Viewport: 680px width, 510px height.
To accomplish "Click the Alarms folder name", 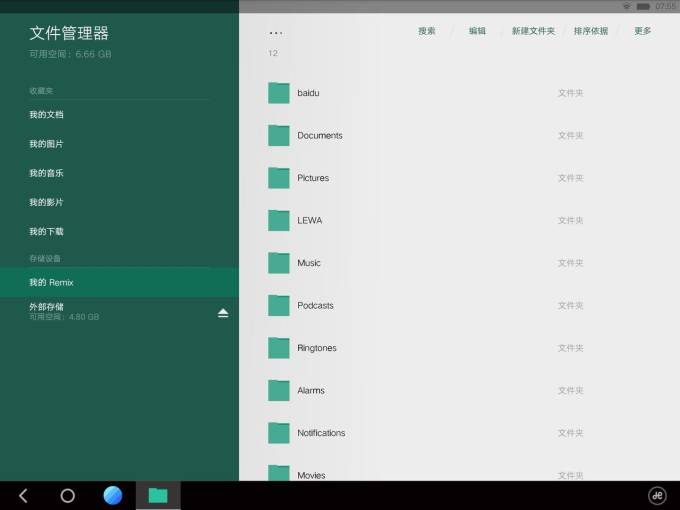I will [311, 390].
